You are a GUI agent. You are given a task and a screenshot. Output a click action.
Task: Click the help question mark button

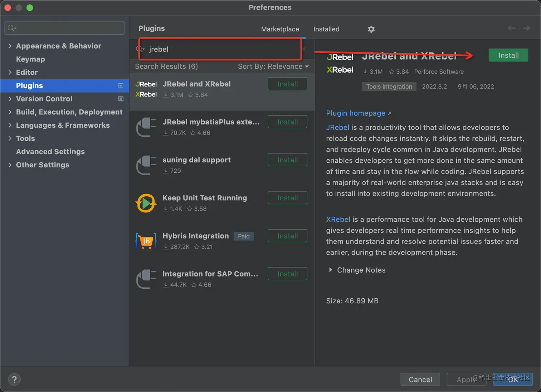click(14, 379)
